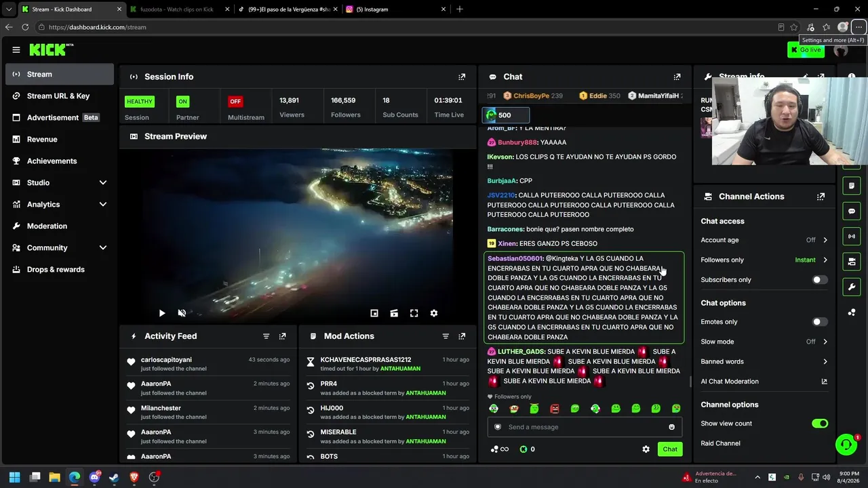The width and height of the screenshot is (868, 488).
Task: Click the green floating chat bubble with notification
Action: (846, 445)
